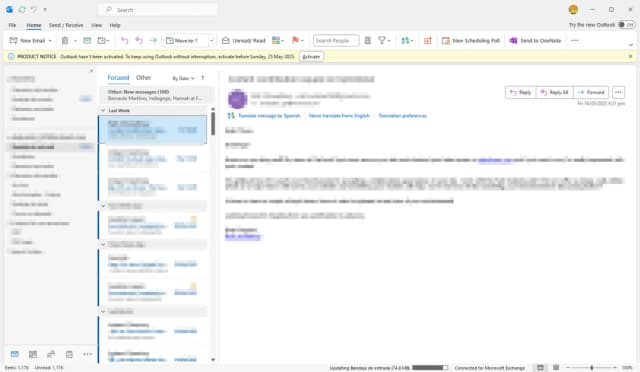
Task: Toggle the Try the new Outlook switch
Action: pyautogui.click(x=626, y=25)
